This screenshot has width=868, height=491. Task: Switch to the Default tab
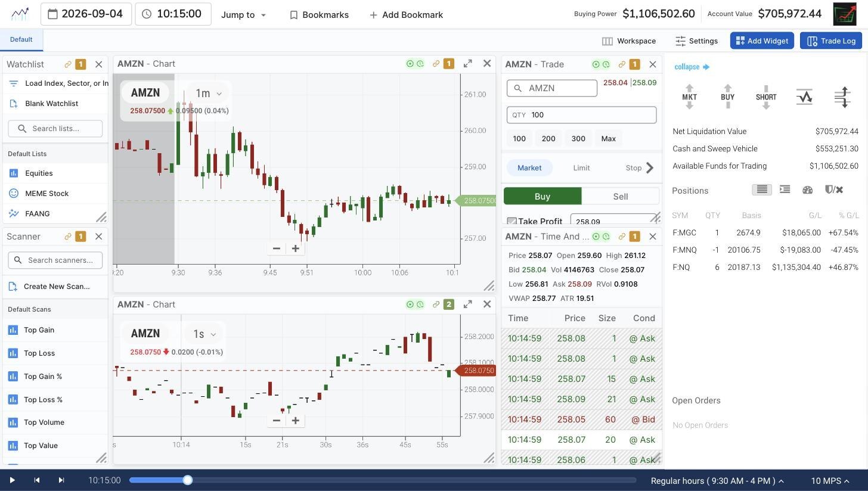pos(21,39)
